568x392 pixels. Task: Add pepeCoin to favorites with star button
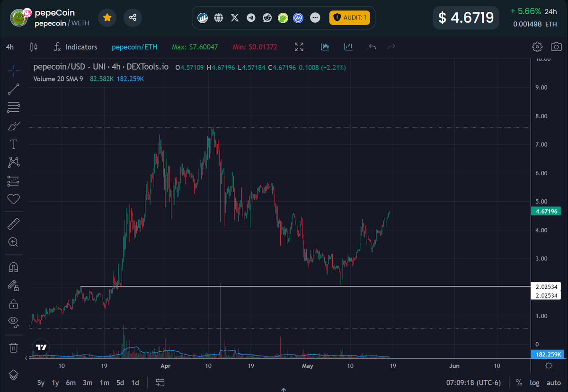coord(107,18)
